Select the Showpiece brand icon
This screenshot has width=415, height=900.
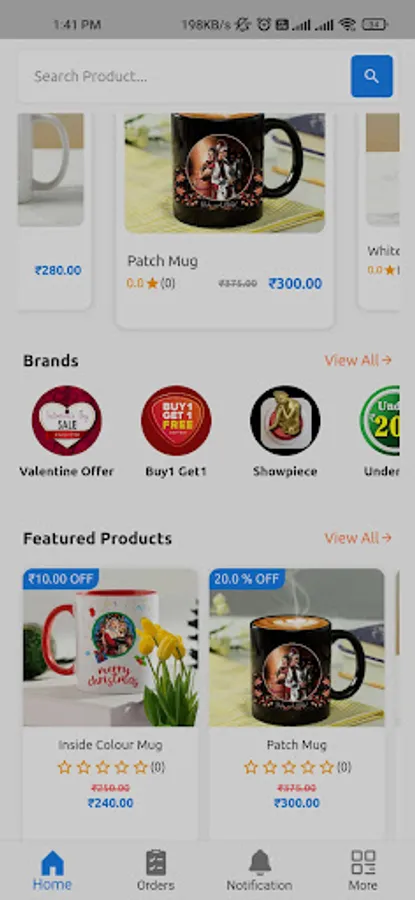285,420
